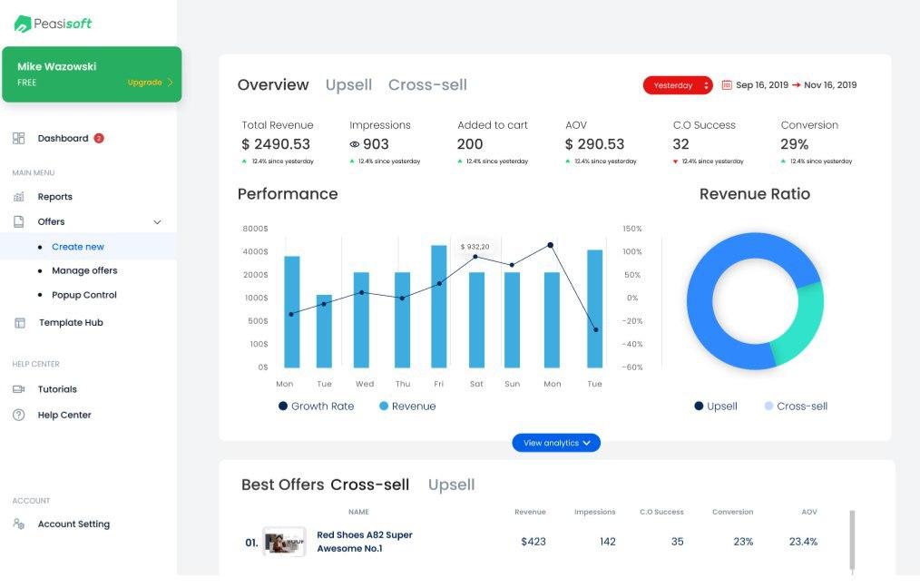The image size is (920, 588).
Task: Toggle Cross-sell legend under Revenue Ratio
Action: coord(796,407)
